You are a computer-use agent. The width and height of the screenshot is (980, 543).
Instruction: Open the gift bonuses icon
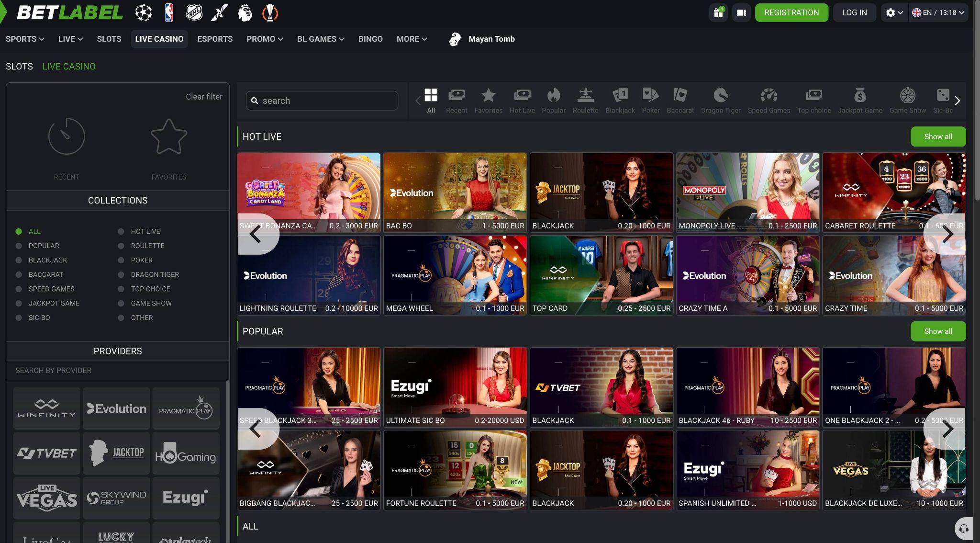[718, 12]
